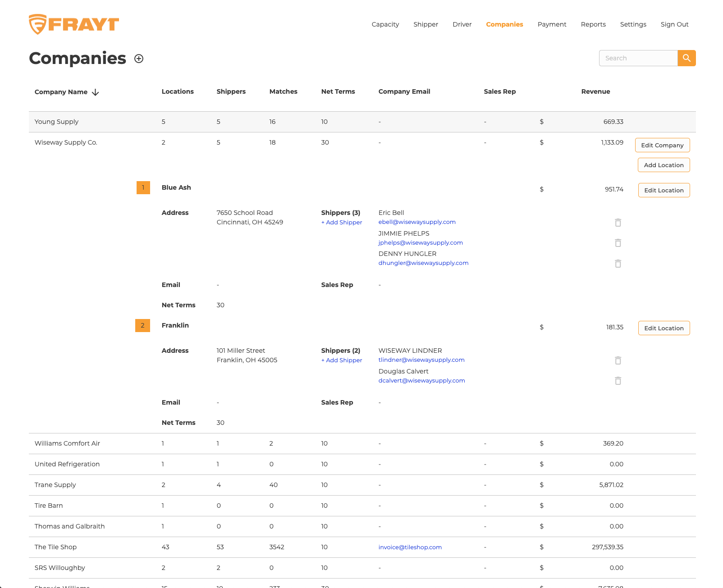Click the 951.74 Blue Ash revenue
This screenshot has height=588, width=723.
click(x=614, y=189)
